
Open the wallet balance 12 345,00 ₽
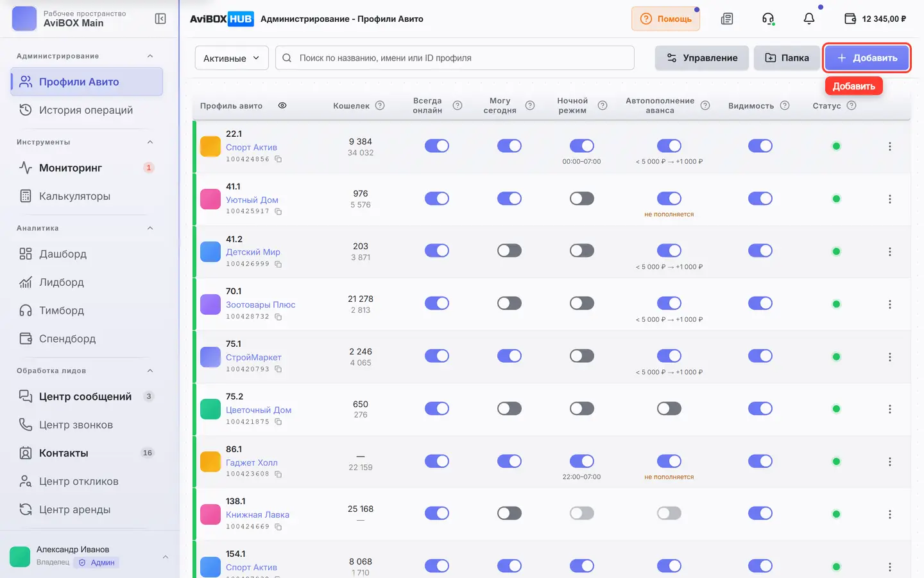click(875, 19)
